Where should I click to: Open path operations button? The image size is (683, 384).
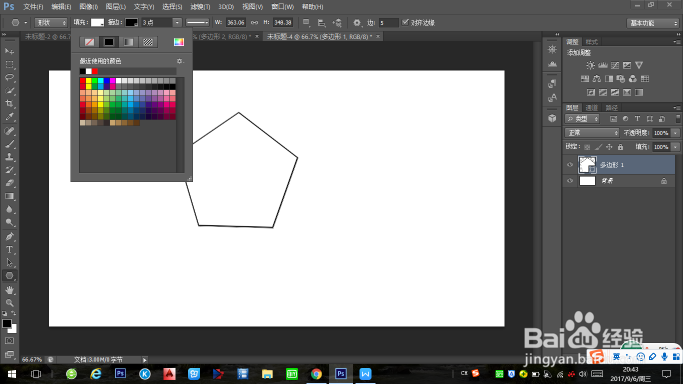[x=306, y=23]
